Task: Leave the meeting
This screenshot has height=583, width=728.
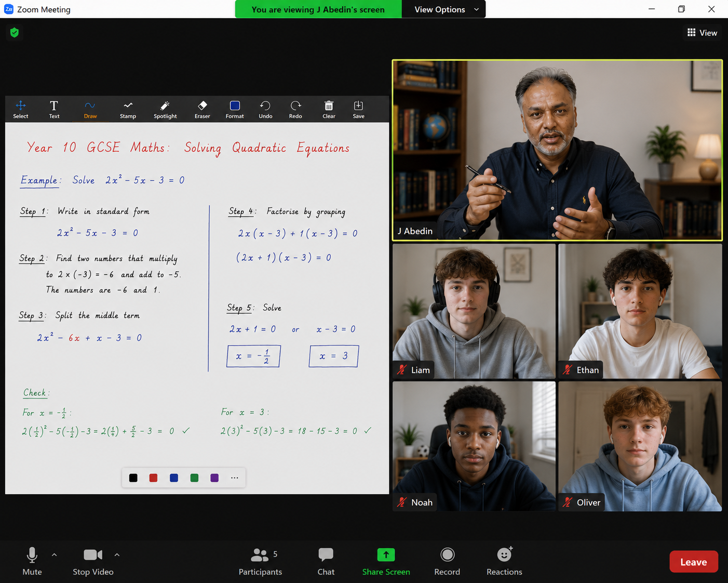Action: [694, 562]
